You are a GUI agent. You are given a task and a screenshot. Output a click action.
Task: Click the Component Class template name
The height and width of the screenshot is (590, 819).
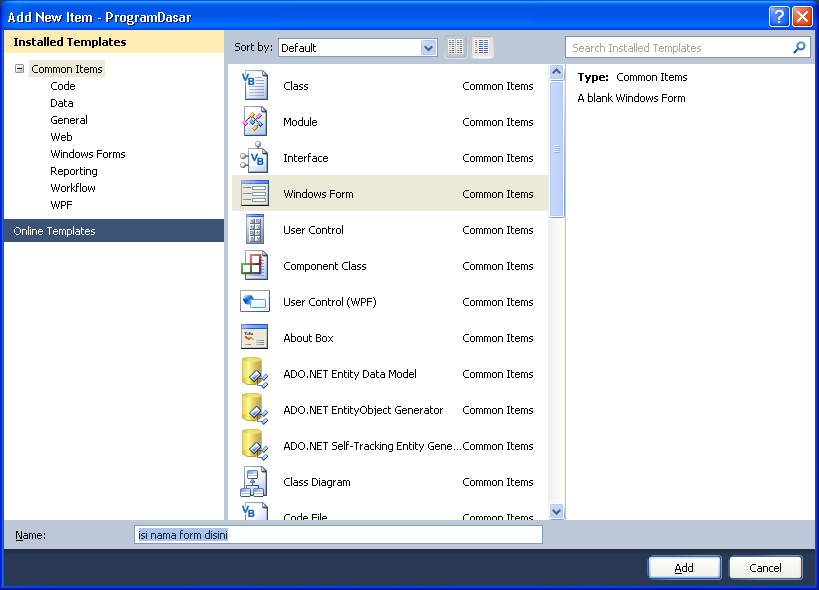click(x=324, y=266)
